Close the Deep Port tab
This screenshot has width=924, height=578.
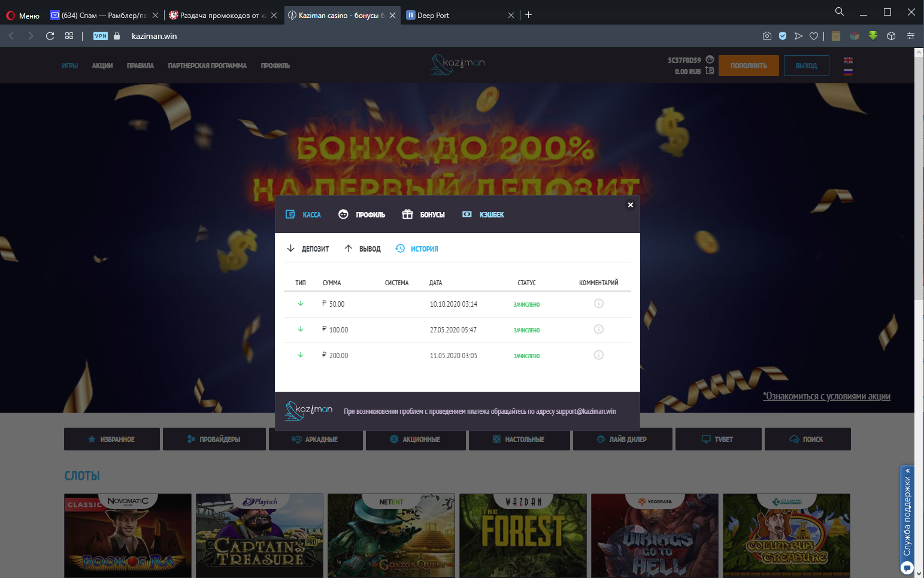[x=511, y=16]
